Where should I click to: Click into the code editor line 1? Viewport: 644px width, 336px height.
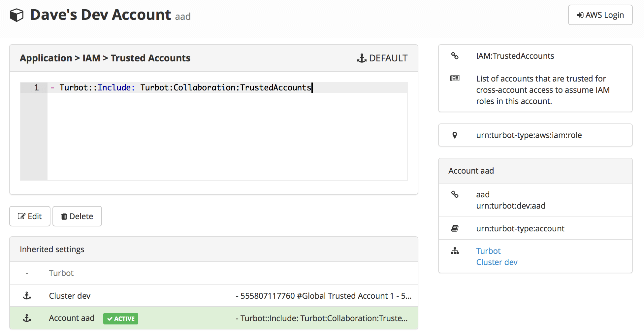click(x=227, y=87)
